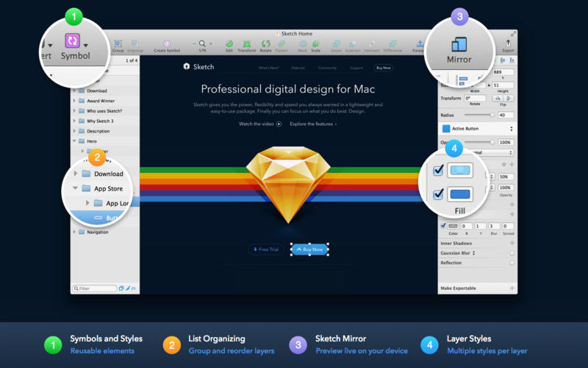Click the Scale tool icon
Viewport: 588px width, 368px height.
click(316, 43)
